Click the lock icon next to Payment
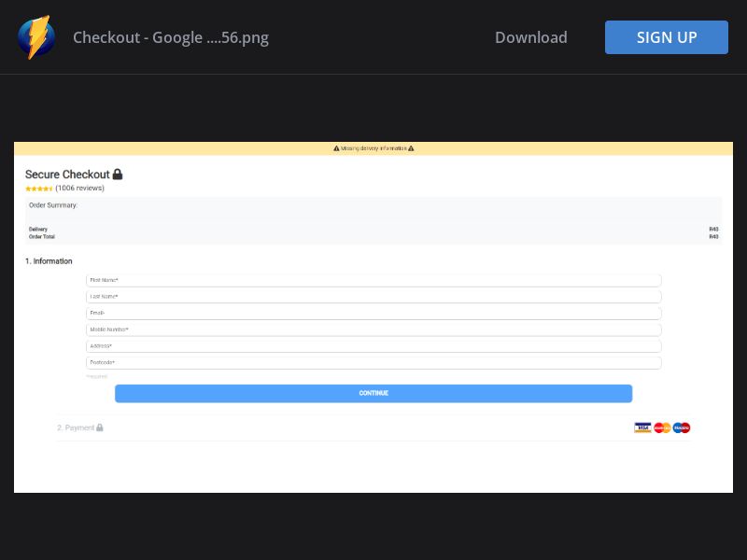 (100, 427)
